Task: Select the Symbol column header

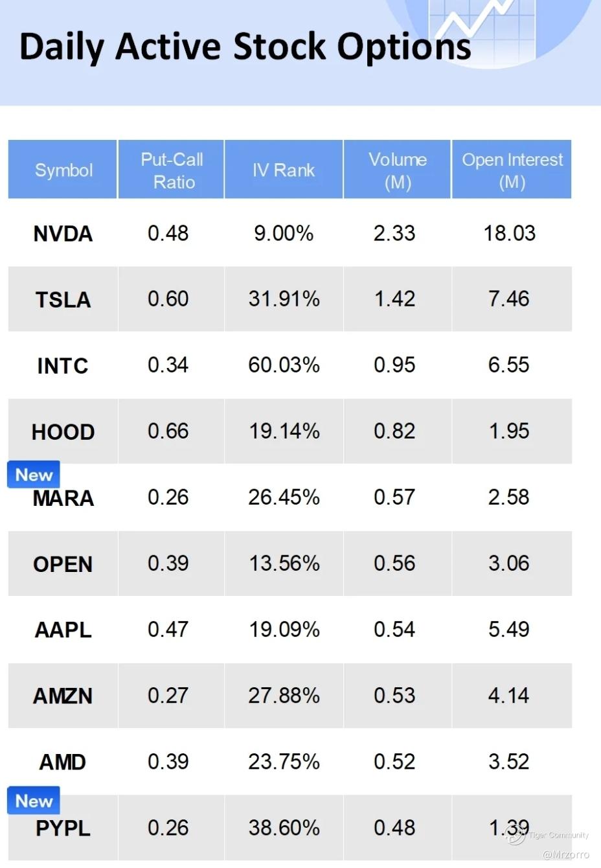Action: pyautogui.click(x=63, y=170)
